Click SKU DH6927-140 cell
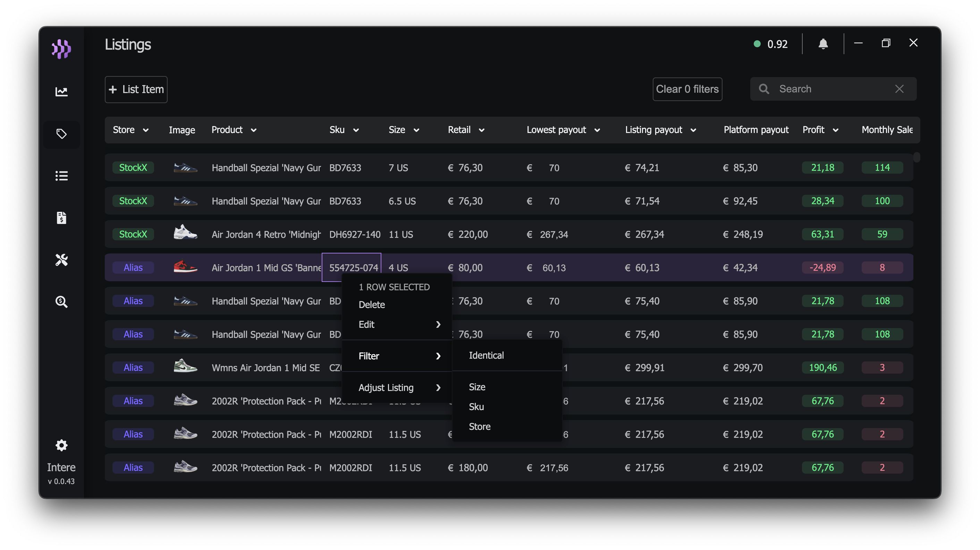 click(355, 234)
